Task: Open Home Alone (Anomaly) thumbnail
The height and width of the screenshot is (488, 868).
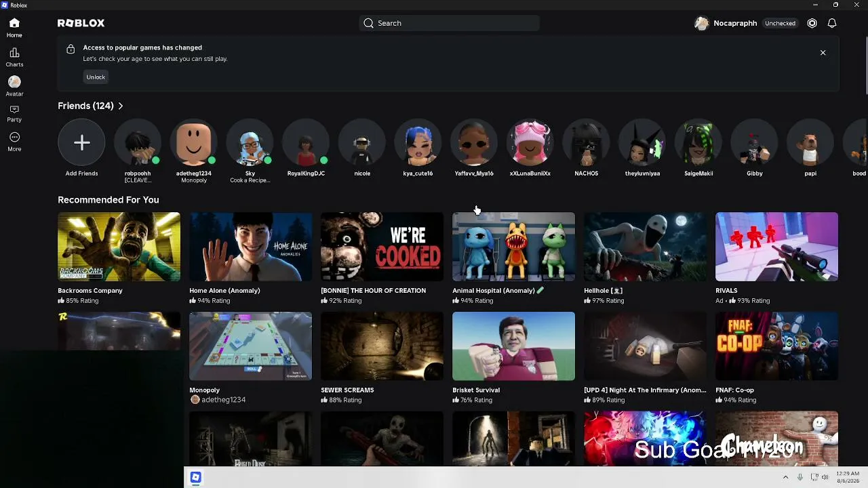Action: 251,247
